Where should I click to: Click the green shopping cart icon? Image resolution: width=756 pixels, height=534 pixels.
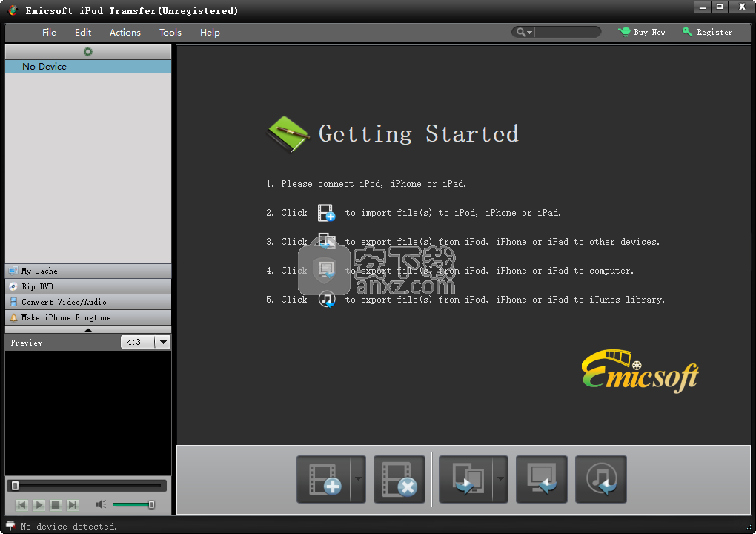click(624, 32)
